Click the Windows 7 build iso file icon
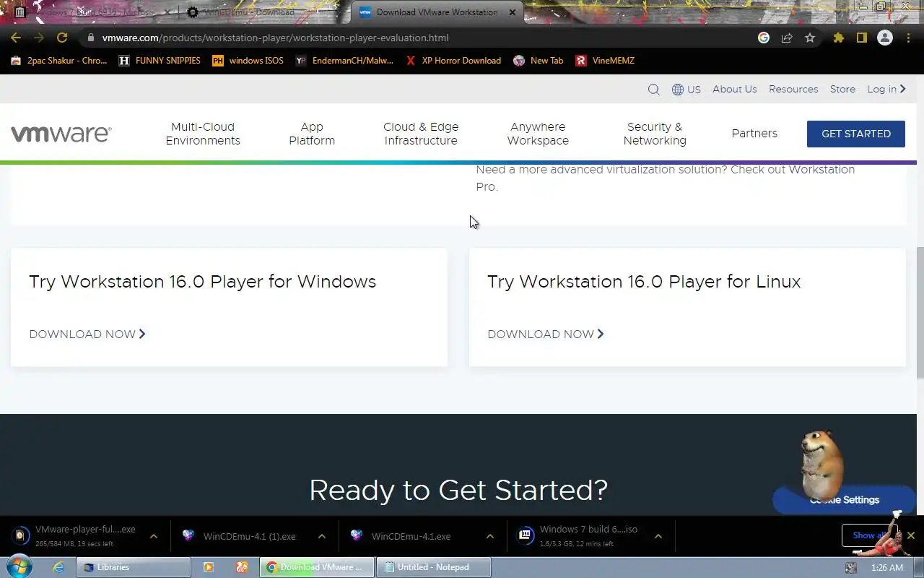Viewport: 924px width, 578px height. click(526, 536)
